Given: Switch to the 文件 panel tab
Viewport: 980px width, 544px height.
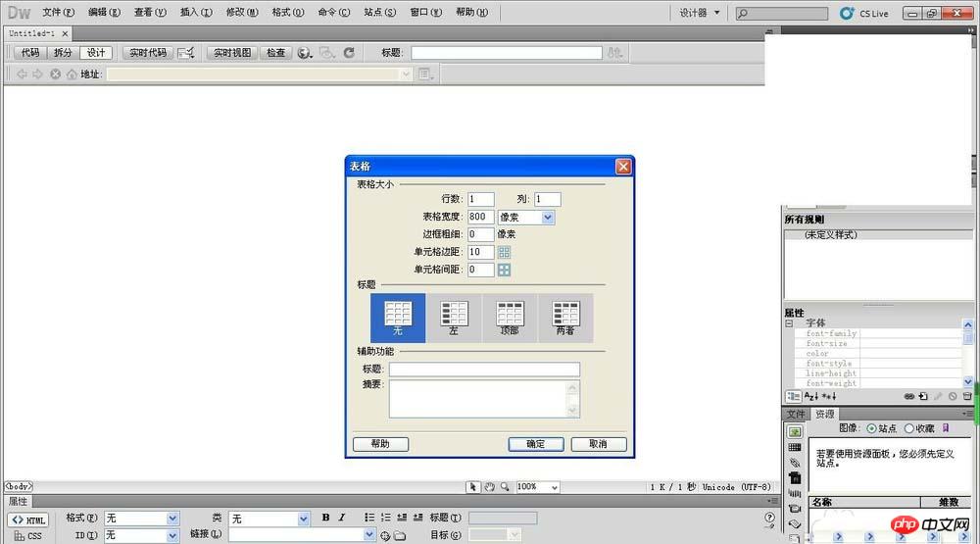Looking at the screenshot, I should [x=796, y=415].
